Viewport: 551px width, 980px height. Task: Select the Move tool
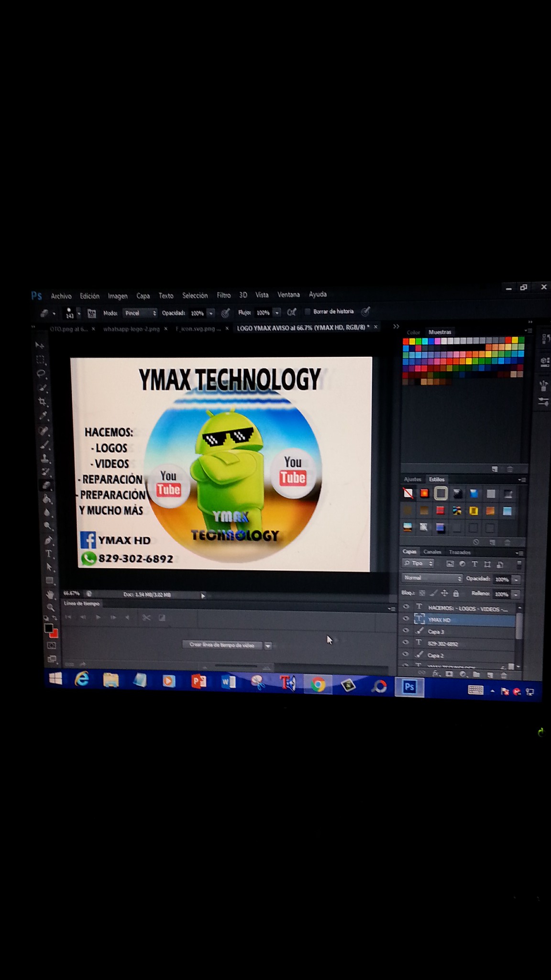pyautogui.click(x=39, y=345)
